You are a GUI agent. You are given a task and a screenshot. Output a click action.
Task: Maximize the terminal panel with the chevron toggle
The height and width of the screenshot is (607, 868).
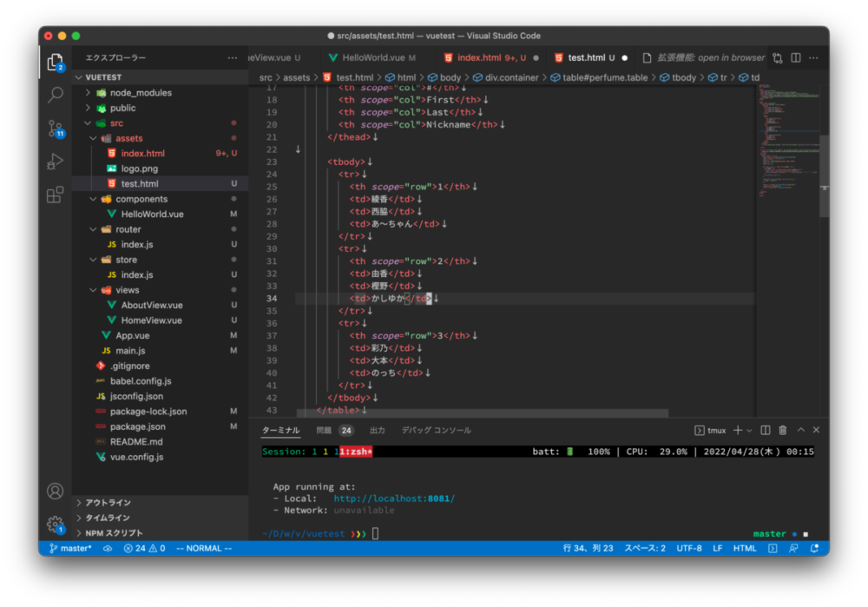[x=800, y=429]
